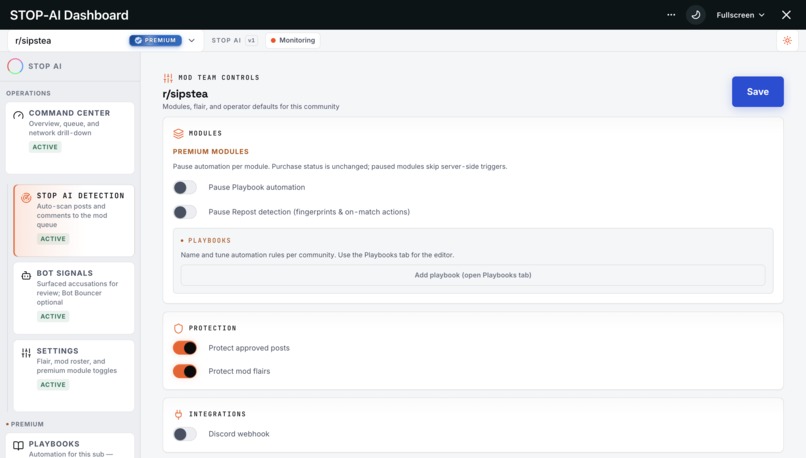Click the Modules stacked layers icon
806x458 pixels.
pyautogui.click(x=178, y=134)
